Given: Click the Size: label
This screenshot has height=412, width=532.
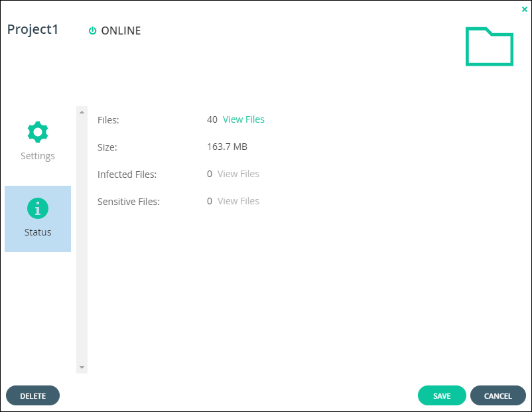Looking at the screenshot, I should 107,147.
